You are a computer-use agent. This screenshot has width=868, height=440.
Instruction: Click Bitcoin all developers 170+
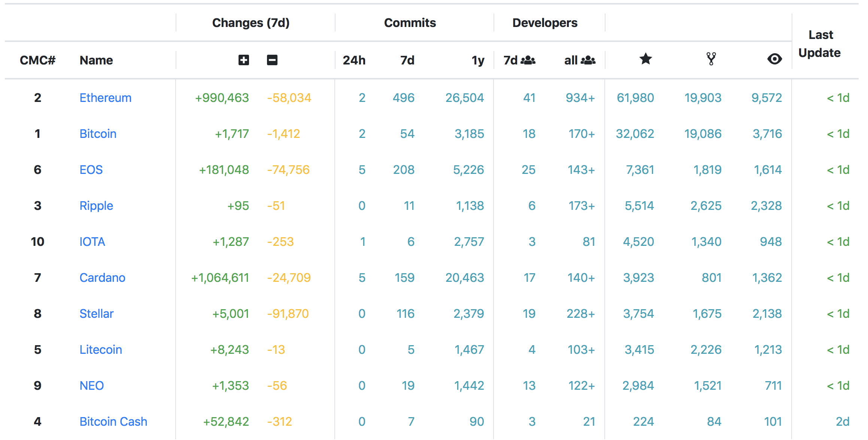click(582, 134)
